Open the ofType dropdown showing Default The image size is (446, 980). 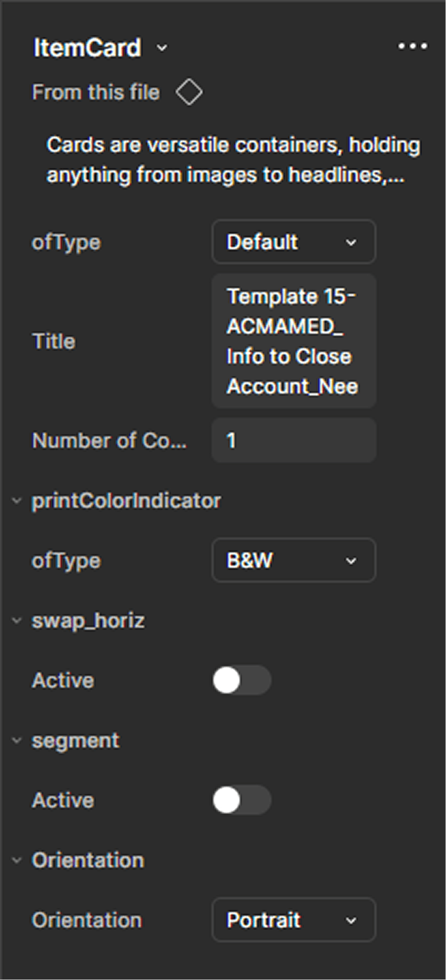click(293, 242)
